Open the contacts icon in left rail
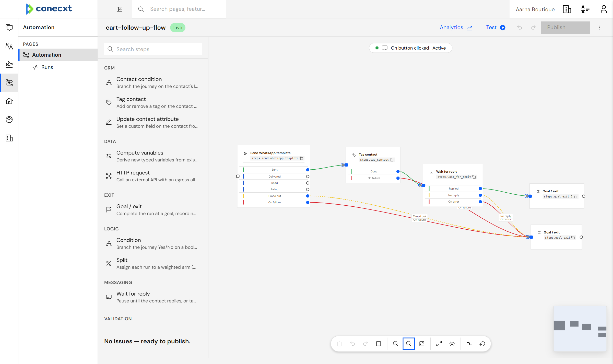The height and width of the screenshot is (364, 613). (9, 46)
